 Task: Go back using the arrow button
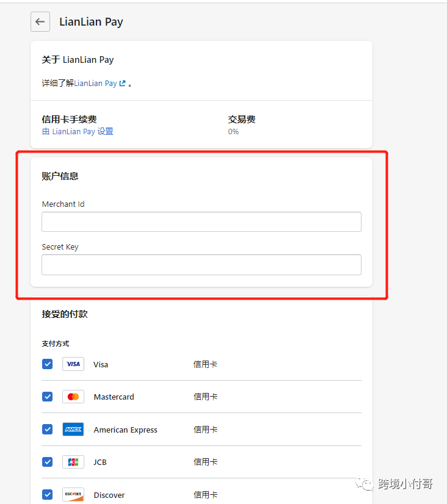[40, 21]
